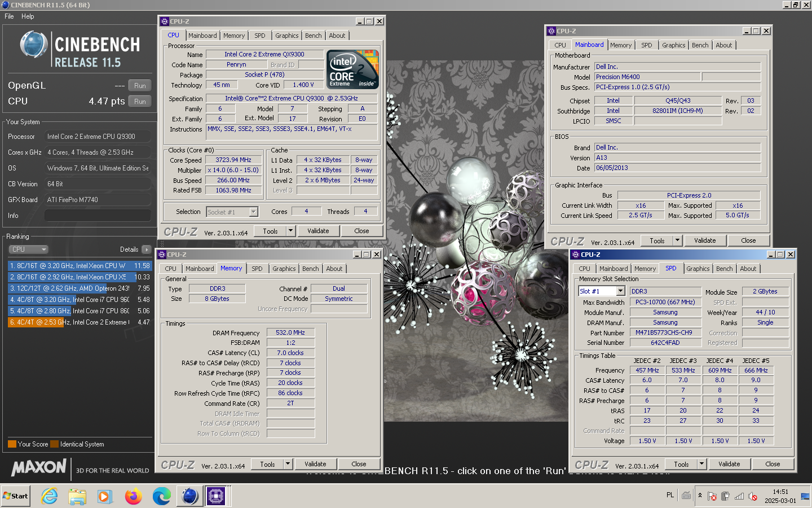
Task: Switch to CPU tab in Mainboard window
Action: click(x=560, y=45)
